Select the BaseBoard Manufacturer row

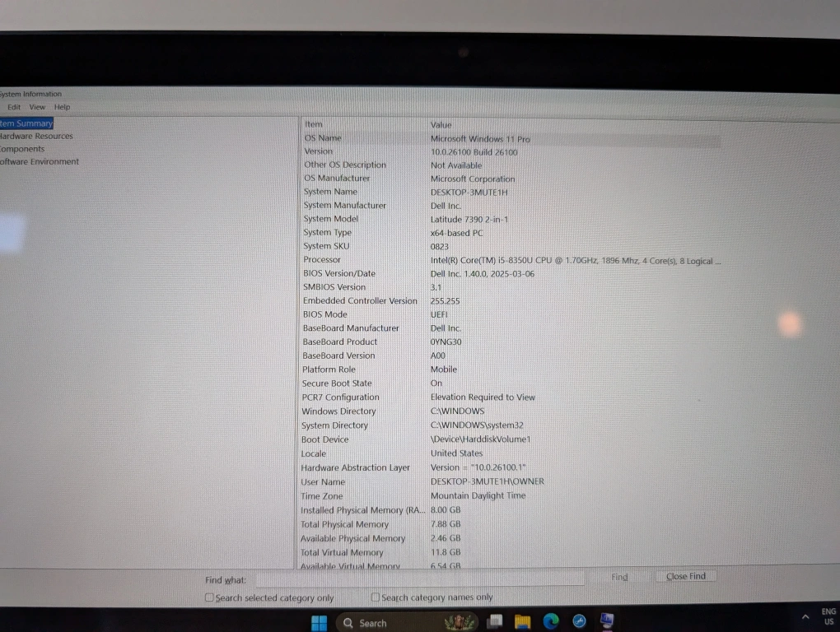click(511, 328)
